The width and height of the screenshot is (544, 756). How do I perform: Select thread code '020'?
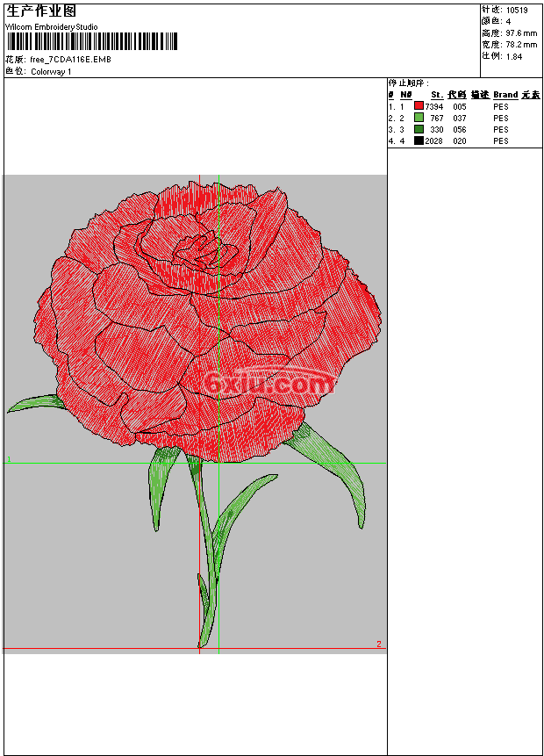pyautogui.click(x=460, y=141)
